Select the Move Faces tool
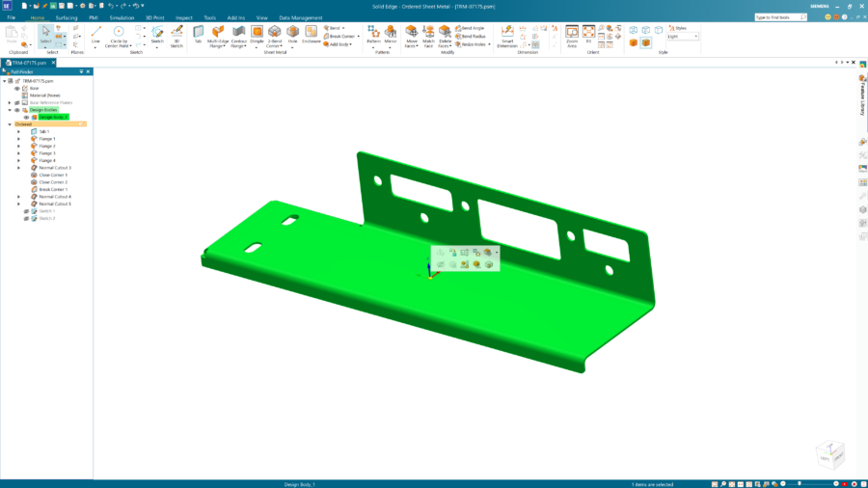The height and width of the screenshot is (488, 868). coord(411,36)
